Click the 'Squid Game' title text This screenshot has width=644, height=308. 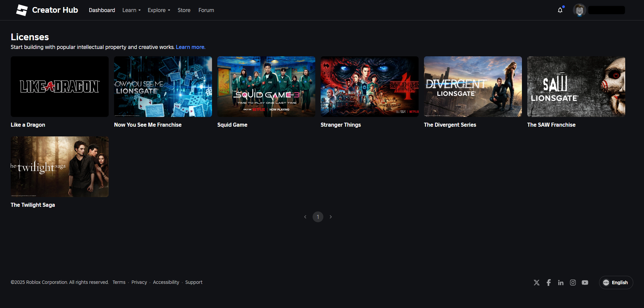pyautogui.click(x=232, y=125)
